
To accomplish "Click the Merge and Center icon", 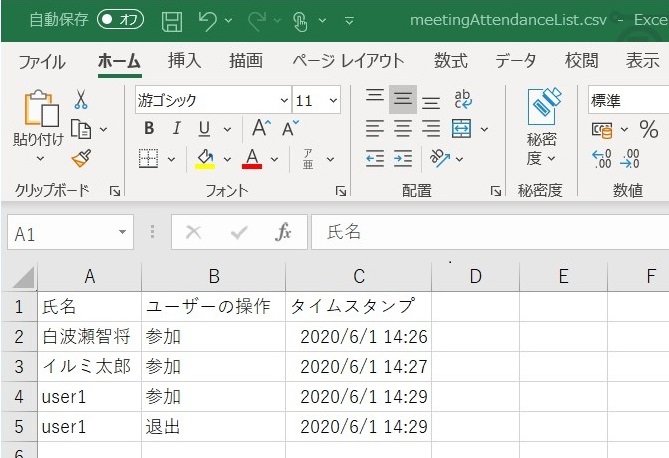I will (x=461, y=128).
